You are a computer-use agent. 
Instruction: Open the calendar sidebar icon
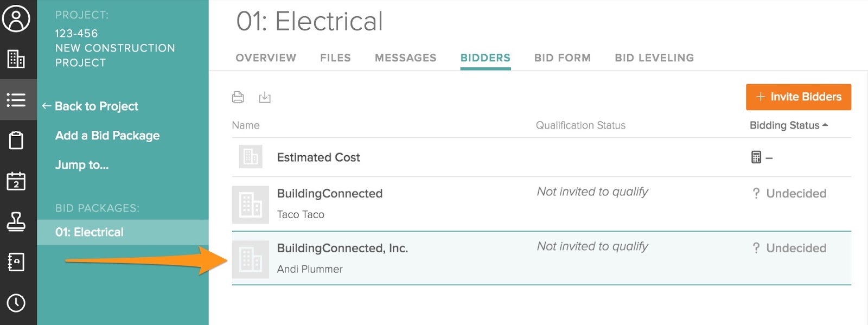click(16, 181)
